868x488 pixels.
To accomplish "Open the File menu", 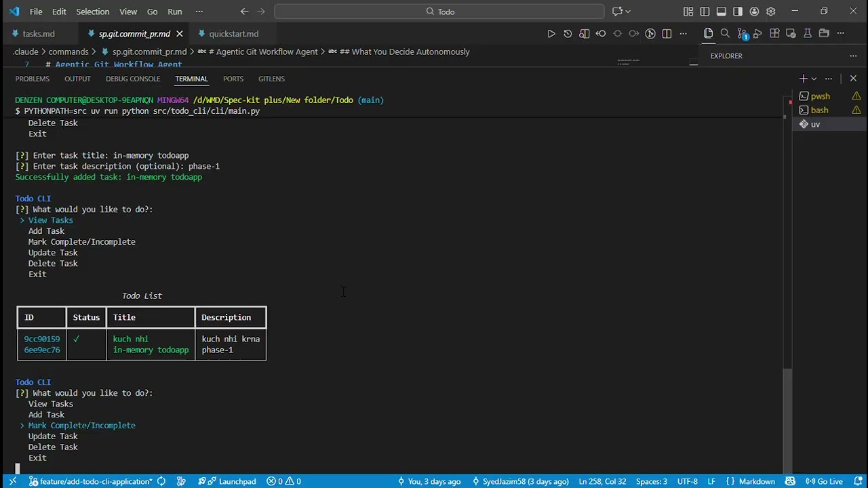I will click(36, 12).
